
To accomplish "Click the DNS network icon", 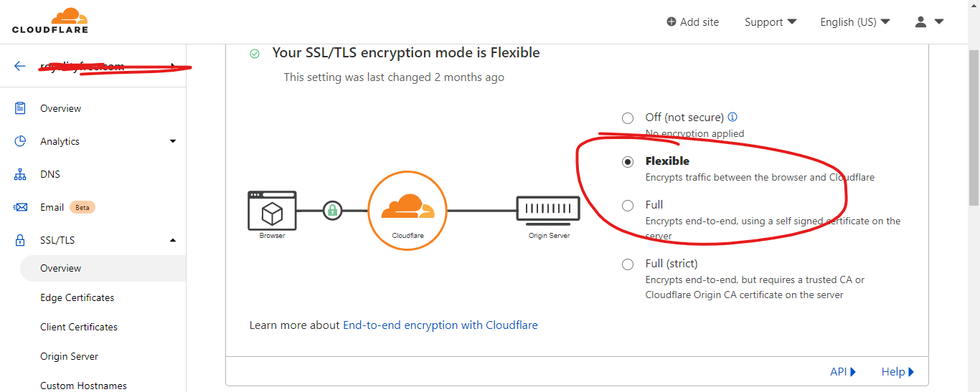I will tap(20, 174).
